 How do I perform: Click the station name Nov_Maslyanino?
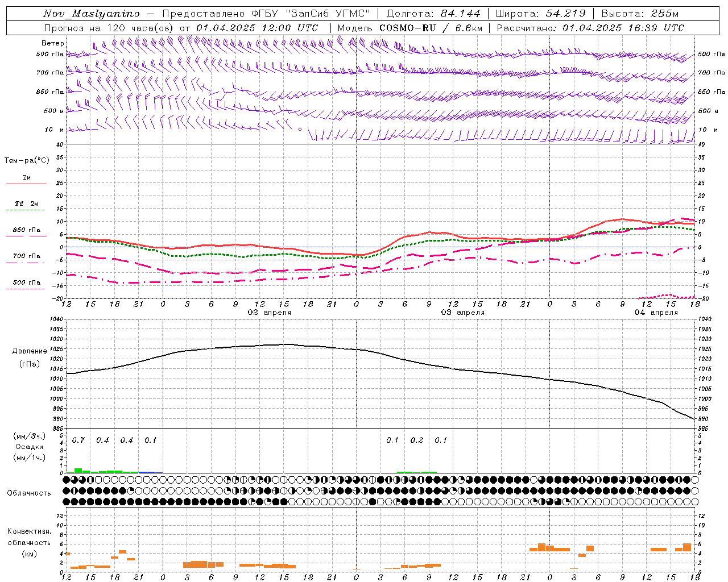pyautogui.click(x=92, y=14)
